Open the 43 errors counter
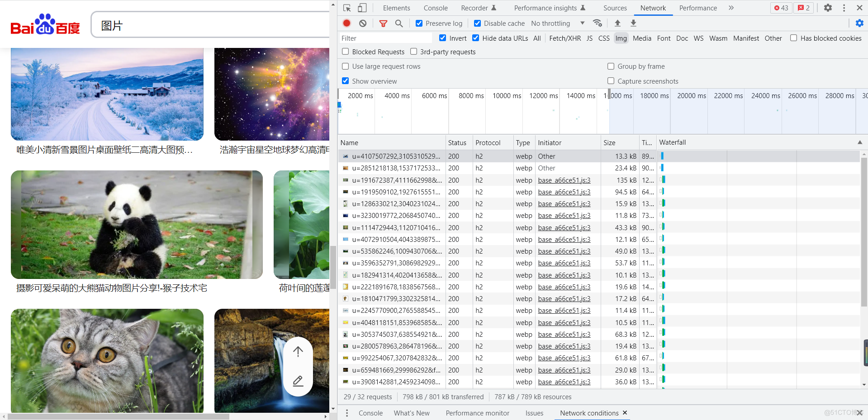This screenshot has width=868, height=420. 781,8
